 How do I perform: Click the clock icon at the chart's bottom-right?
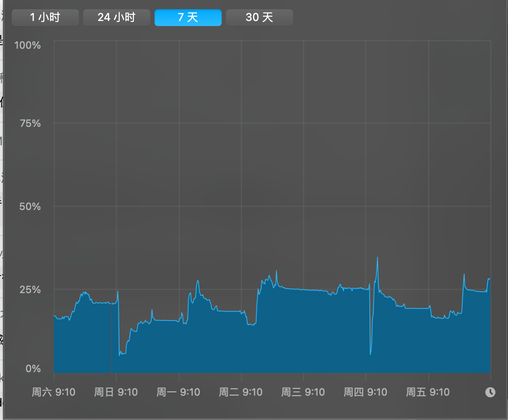click(490, 392)
